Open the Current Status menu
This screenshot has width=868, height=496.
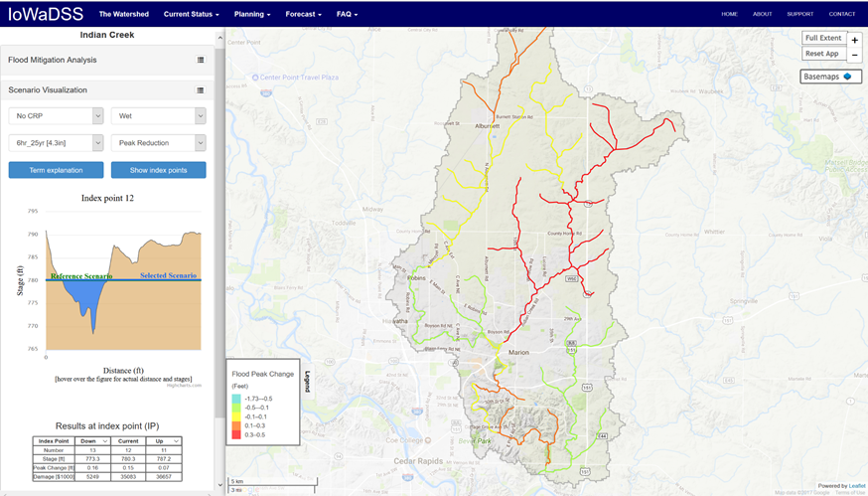(191, 15)
